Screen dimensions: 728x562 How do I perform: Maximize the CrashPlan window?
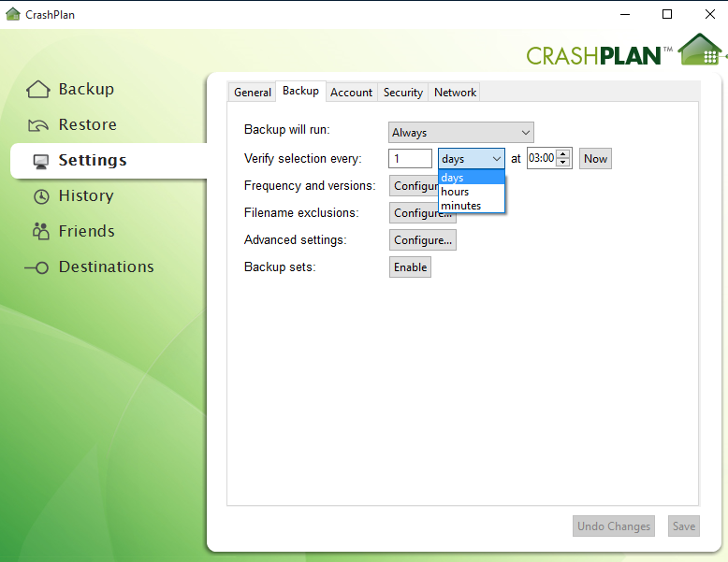pyautogui.click(x=667, y=14)
